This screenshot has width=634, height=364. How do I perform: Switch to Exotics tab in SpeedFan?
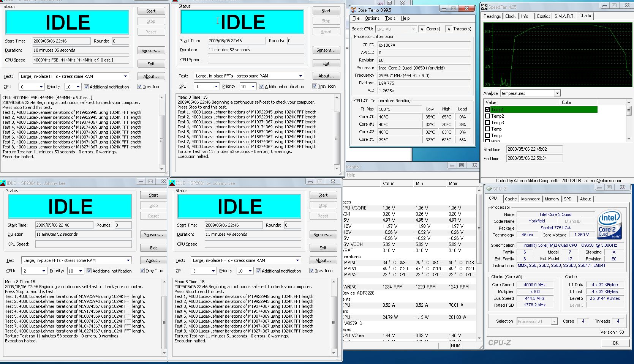tap(543, 16)
